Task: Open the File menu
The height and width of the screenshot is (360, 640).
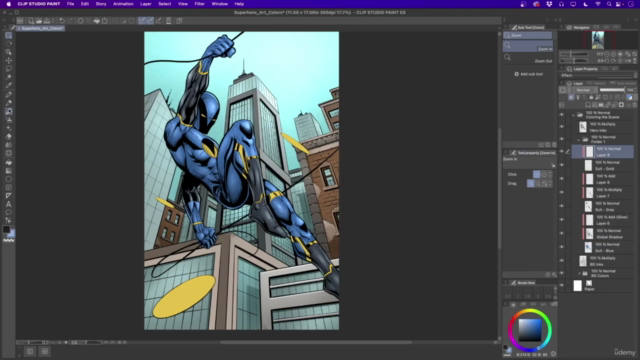Action: click(70, 4)
